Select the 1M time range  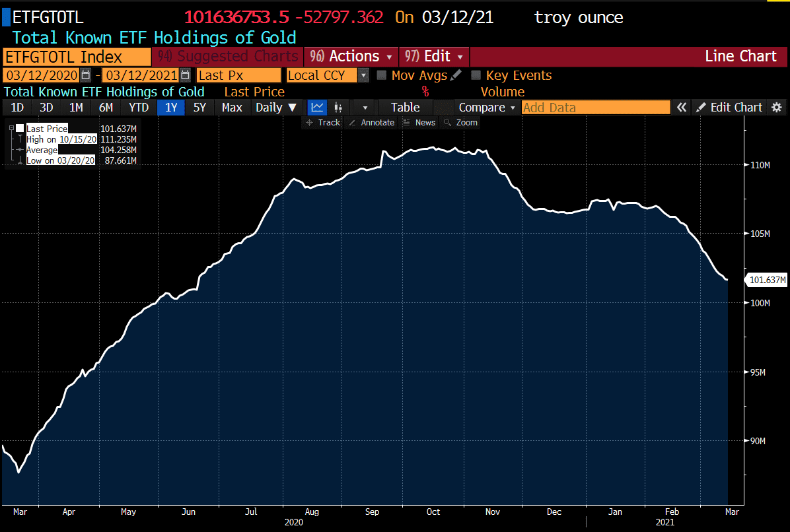coord(76,107)
